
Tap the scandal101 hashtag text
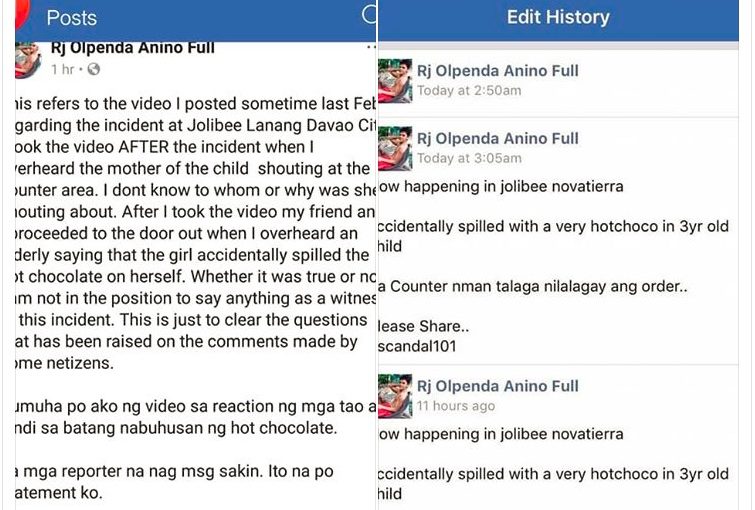pos(417,346)
